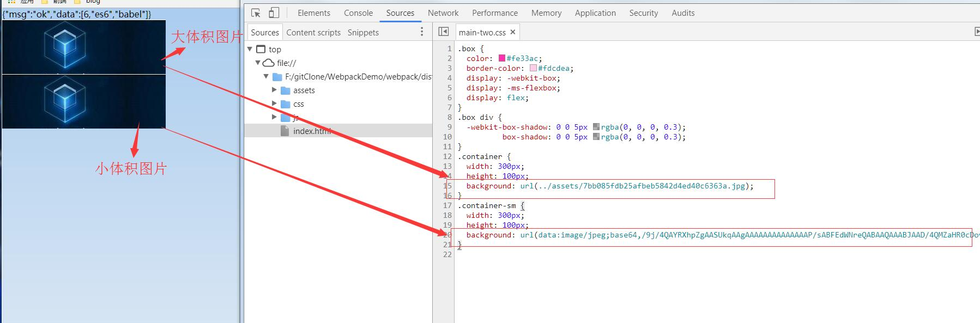Click the JSON msg ok text

click(x=77, y=14)
